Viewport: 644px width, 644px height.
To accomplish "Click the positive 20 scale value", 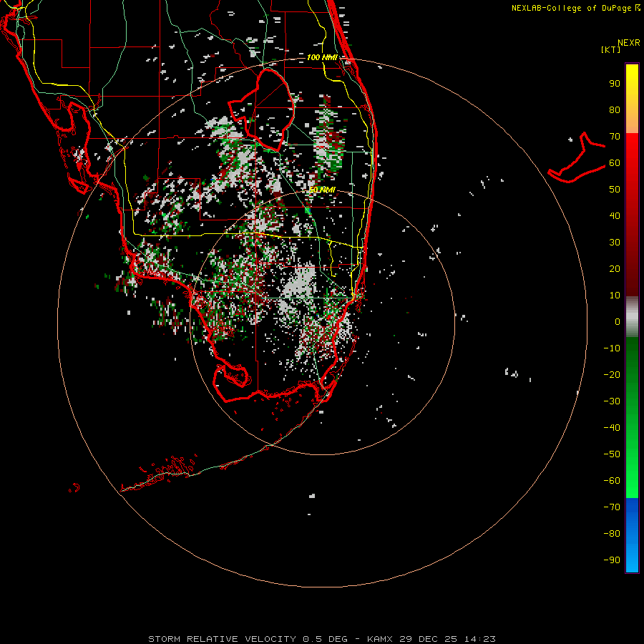I will point(615,269).
